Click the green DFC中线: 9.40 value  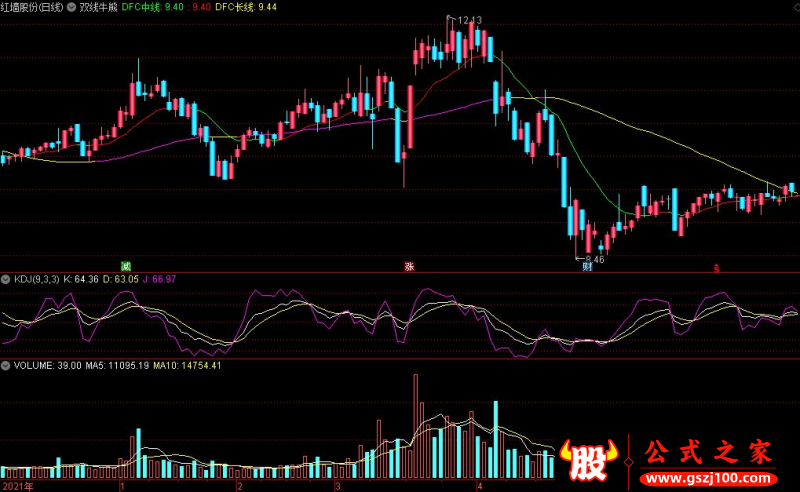click(x=153, y=7)
